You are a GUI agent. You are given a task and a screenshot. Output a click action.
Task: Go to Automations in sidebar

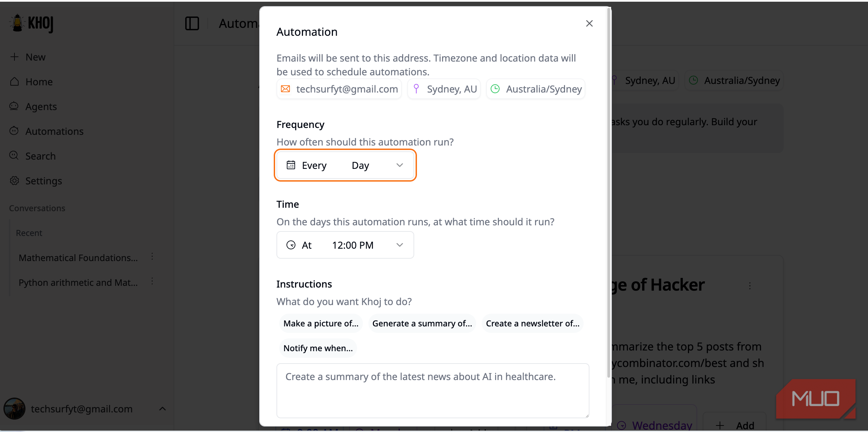[54, 131]
